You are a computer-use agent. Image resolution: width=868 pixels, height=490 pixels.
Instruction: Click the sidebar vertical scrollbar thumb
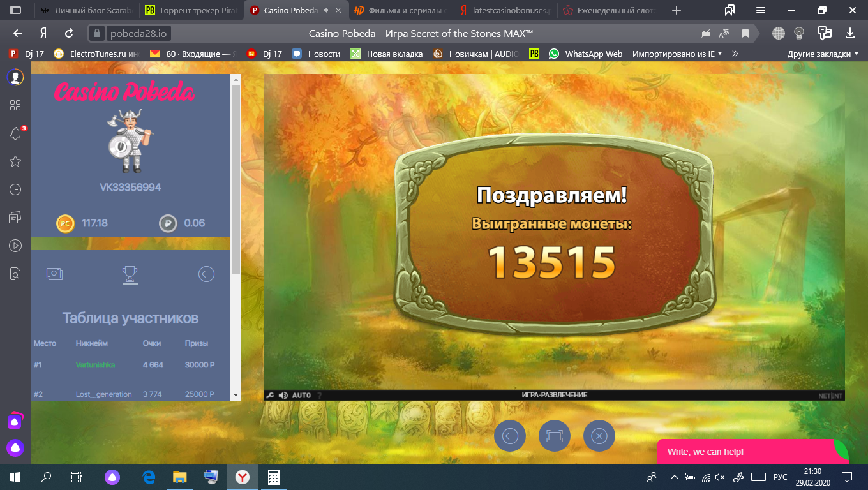236,179
